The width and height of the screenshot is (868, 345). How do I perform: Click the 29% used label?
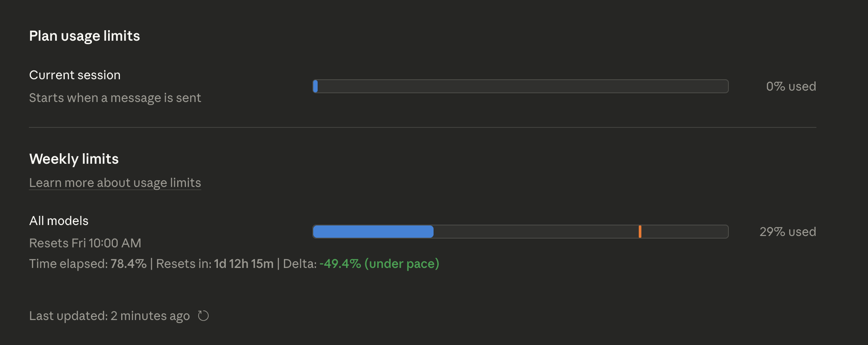pyautogui.click(x=787, y=232)
